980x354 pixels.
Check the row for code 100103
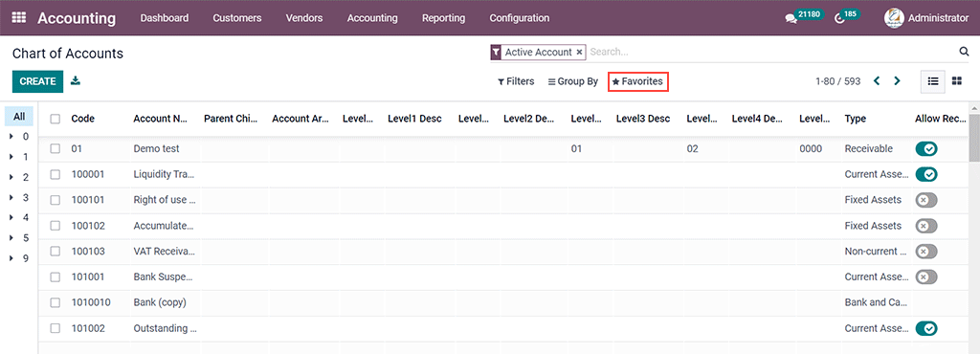click(x=55, y=251)
